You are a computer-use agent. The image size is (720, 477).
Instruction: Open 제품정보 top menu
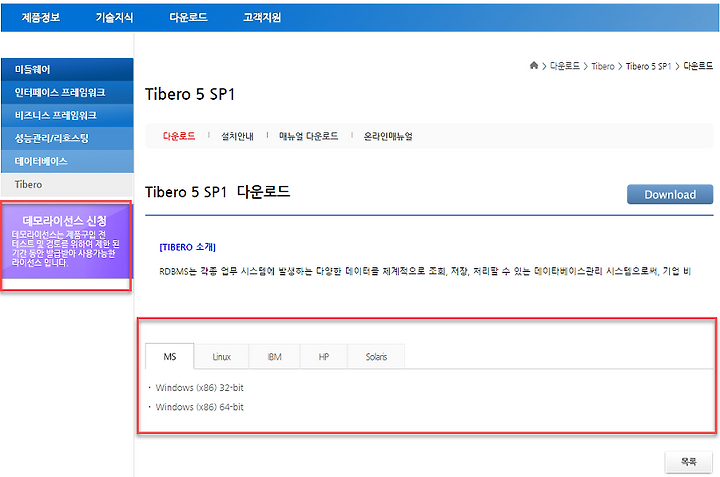pyautogui.click(x=40, y=17)
